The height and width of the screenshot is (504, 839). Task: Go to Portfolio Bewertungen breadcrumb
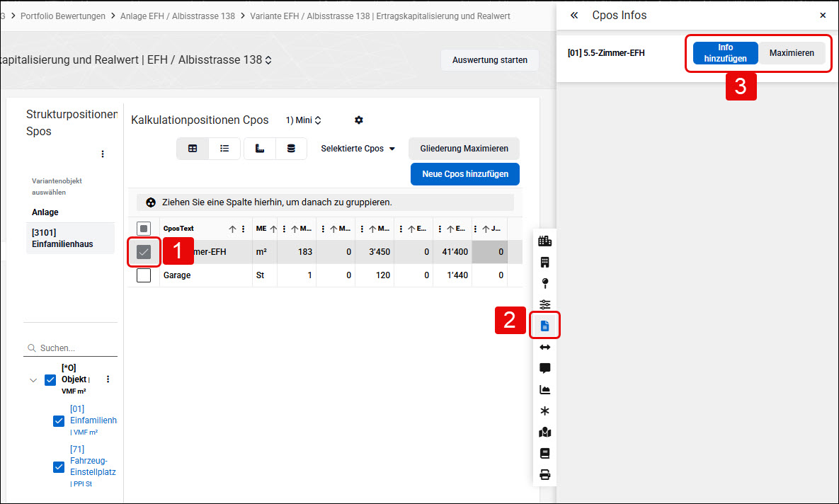62,16
